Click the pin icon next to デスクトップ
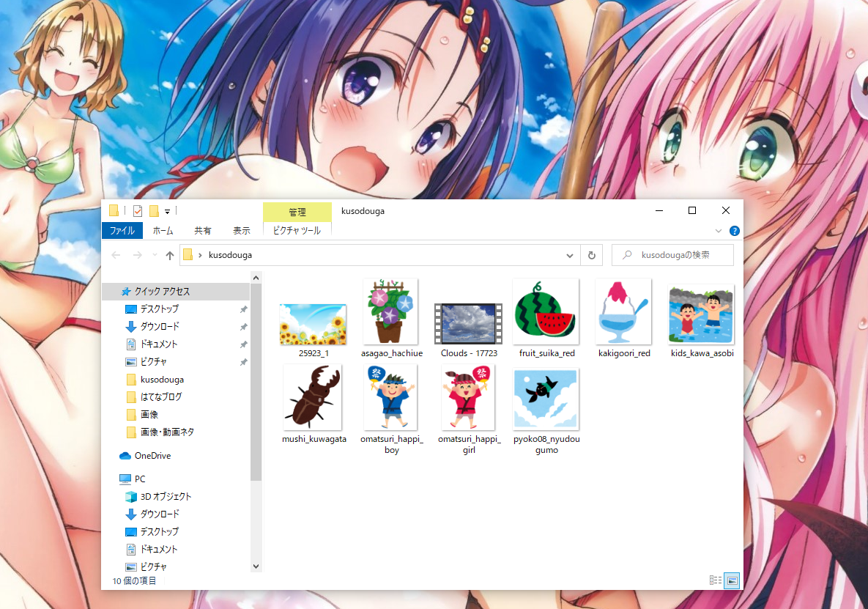 click(243, 309)
